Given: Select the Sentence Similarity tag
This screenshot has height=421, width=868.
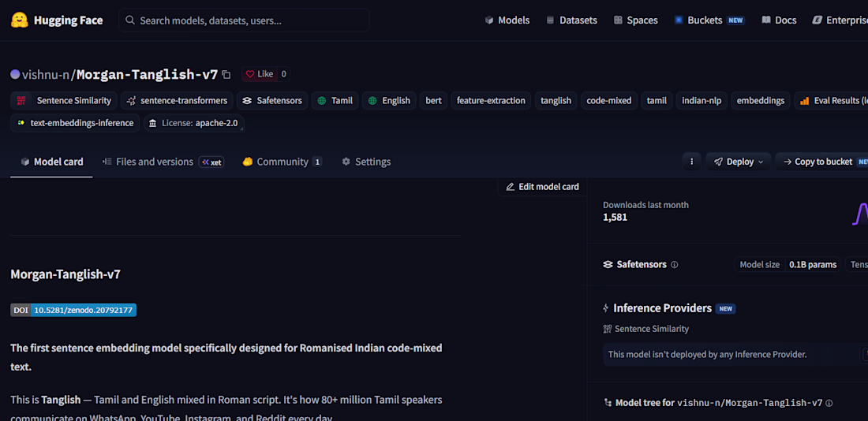Looking at the screenshot, I should (x=64, y=101).
